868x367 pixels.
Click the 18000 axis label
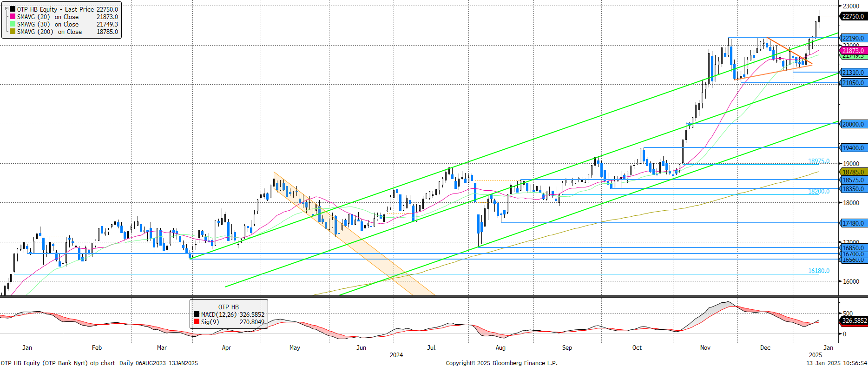[x=851, y=203]
